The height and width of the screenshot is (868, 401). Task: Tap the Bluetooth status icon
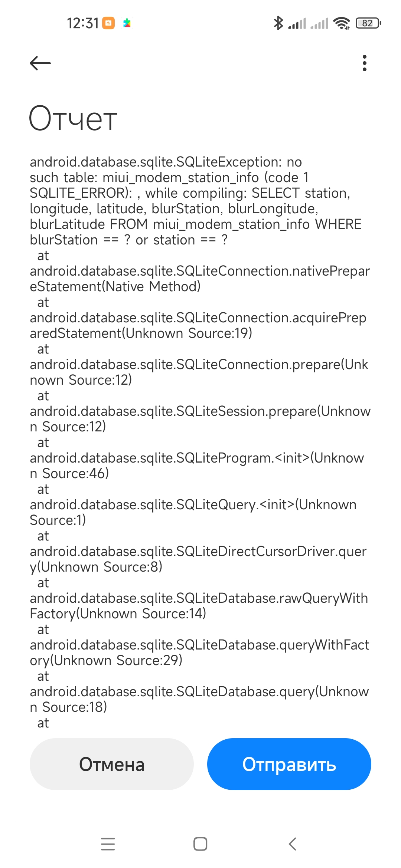point(278,23)
